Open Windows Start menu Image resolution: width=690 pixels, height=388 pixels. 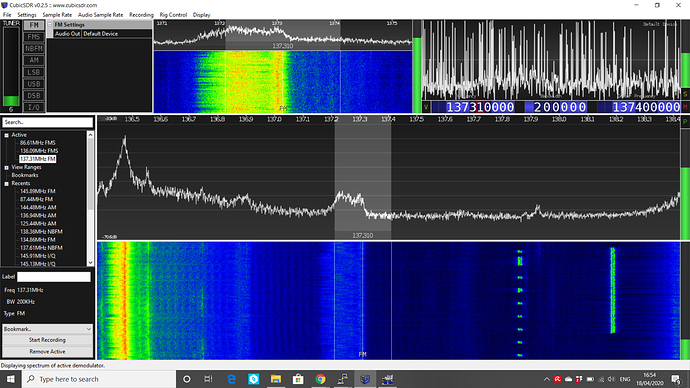pyautogui.click(x=11, y=379)
